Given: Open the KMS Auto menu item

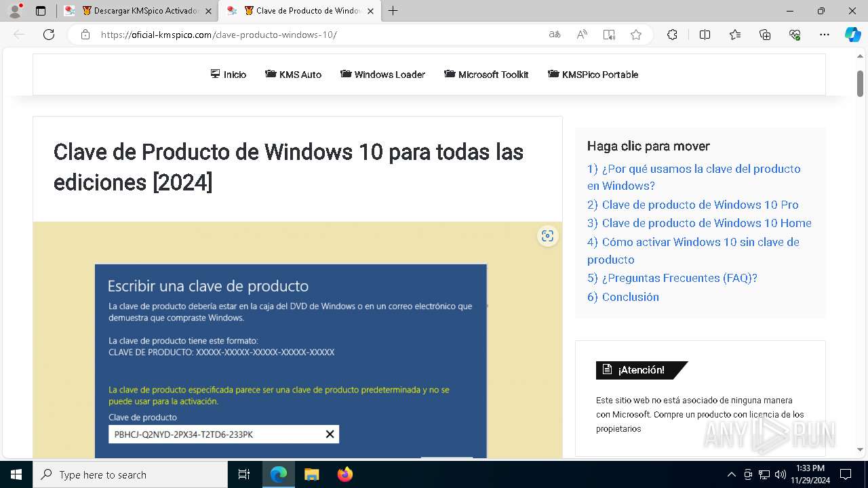Looking at the screenshot, I should (x=293, y=75).
